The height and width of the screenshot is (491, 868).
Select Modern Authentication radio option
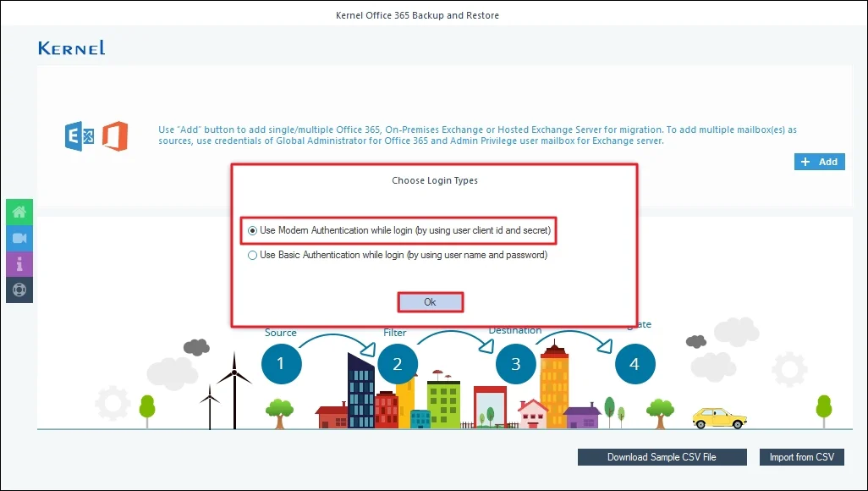click(252, 230)
